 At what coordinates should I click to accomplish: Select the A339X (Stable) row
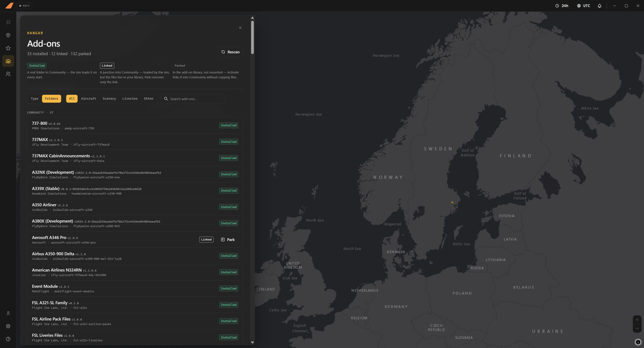[135, 191]
